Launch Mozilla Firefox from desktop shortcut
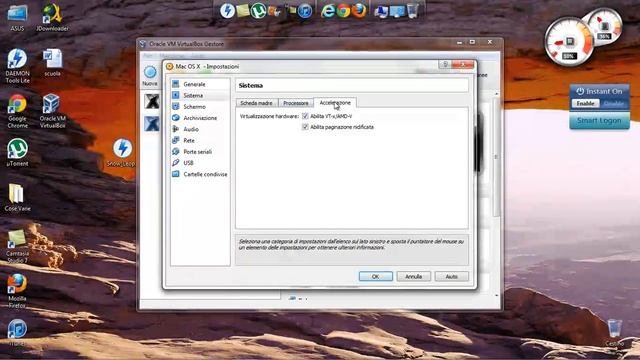The image size is (640, 360). tap(17, 291)
